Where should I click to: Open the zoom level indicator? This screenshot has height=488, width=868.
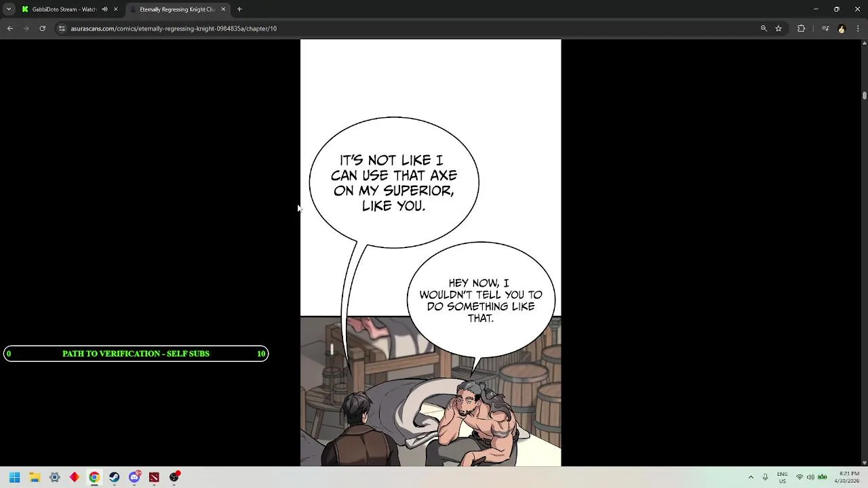[764, 28]
